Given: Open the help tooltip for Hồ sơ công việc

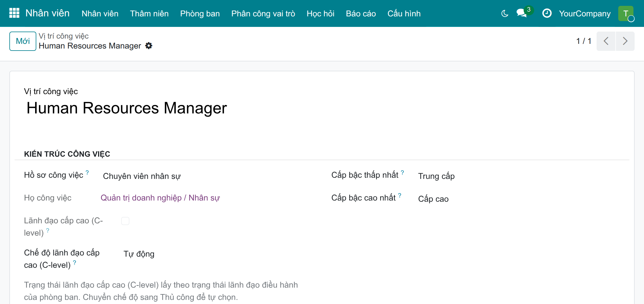Looking at the screenshot, I should [x=87, y=172].
